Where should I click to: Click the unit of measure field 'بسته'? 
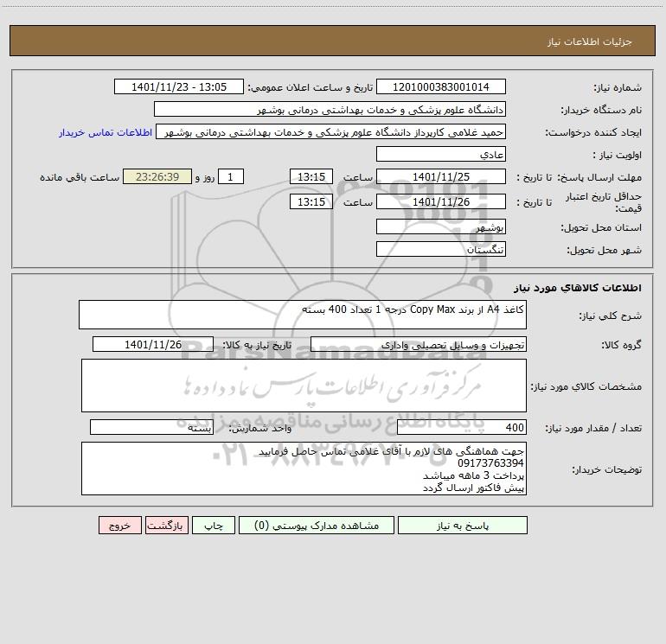coord(151,428)
